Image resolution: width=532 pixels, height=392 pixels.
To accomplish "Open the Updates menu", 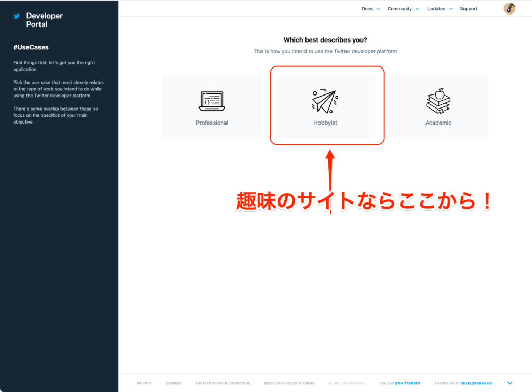I will click(x=436, y=9).
